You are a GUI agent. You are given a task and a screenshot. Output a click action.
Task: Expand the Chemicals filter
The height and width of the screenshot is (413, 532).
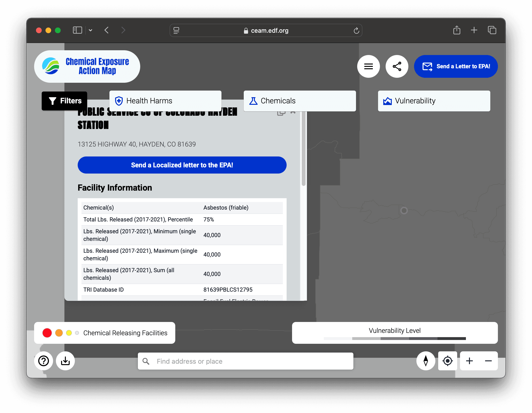(x=300, y=101)
